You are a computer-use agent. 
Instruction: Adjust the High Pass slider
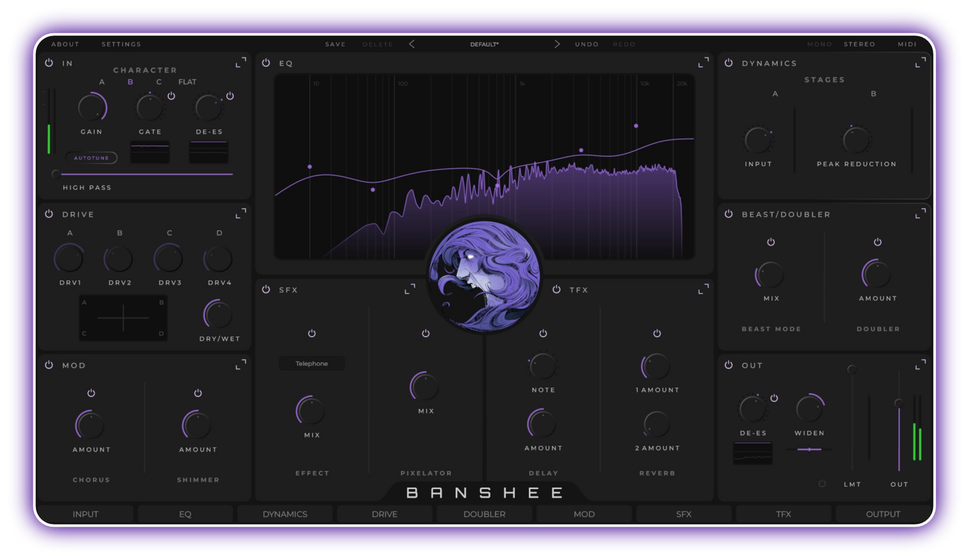(x=55, y=173)
